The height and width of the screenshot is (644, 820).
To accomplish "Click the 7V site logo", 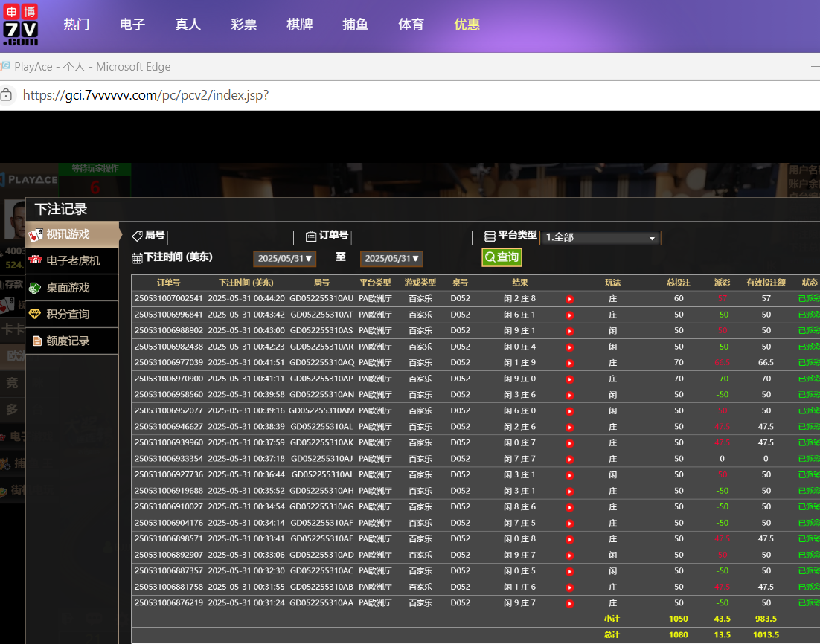I will click(21, 25).
